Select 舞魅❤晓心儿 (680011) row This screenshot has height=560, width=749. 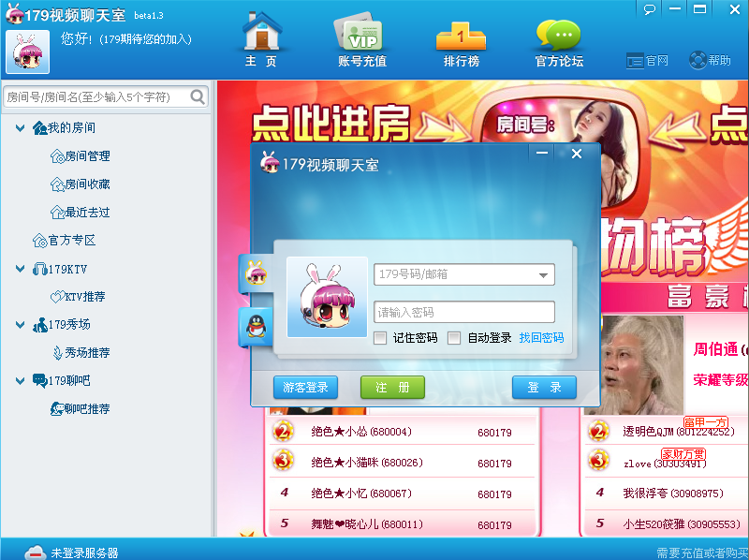402,523
